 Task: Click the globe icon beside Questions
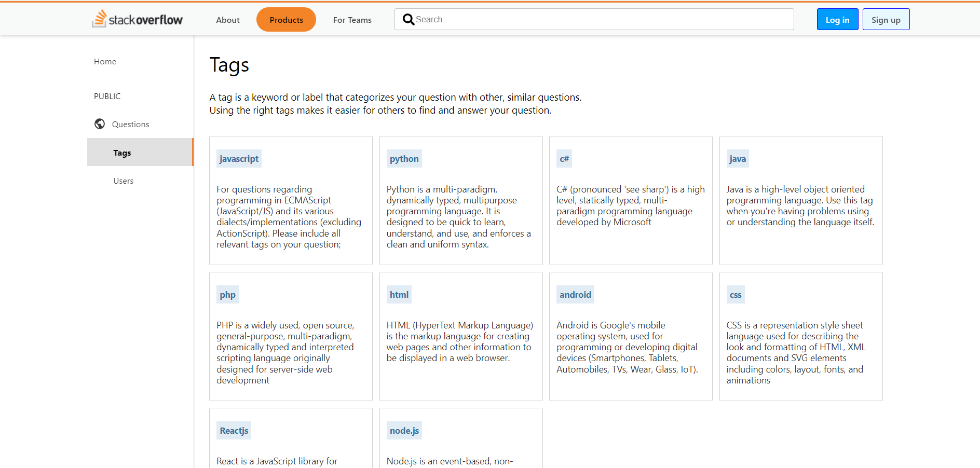(x=100, y=124)
